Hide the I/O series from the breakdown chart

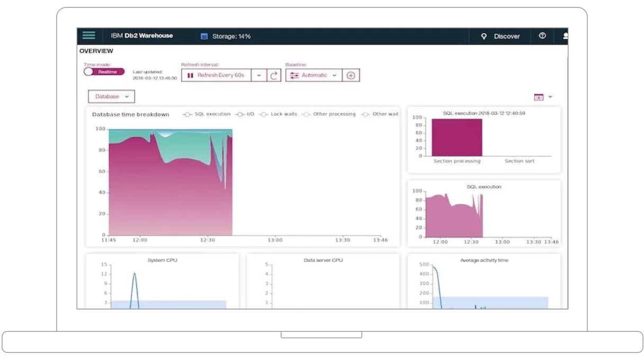(244, 114)
